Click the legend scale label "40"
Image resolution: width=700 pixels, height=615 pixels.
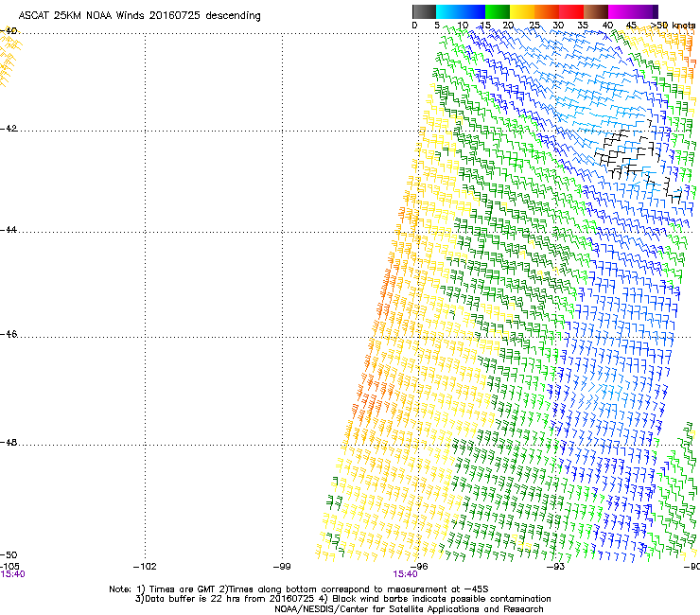(607, 26)
